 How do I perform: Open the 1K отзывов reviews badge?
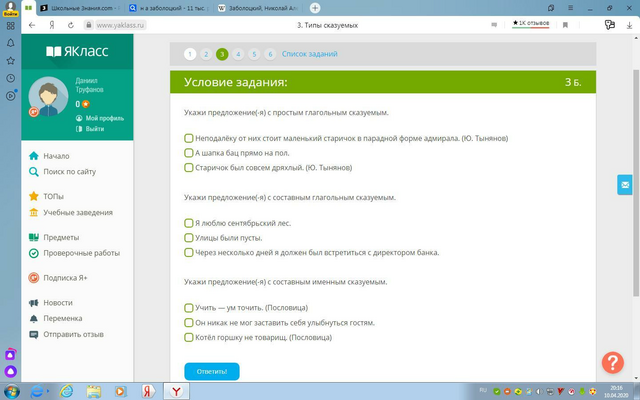pyautogui.click(x=531, y=24)
